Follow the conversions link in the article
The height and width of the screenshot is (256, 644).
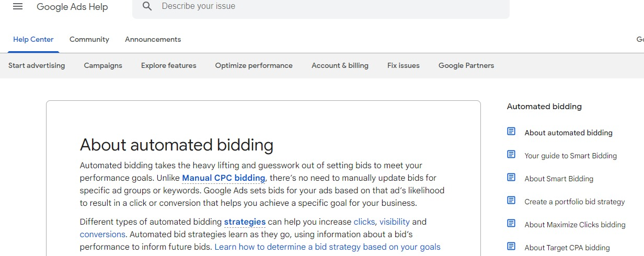point(102,235)
